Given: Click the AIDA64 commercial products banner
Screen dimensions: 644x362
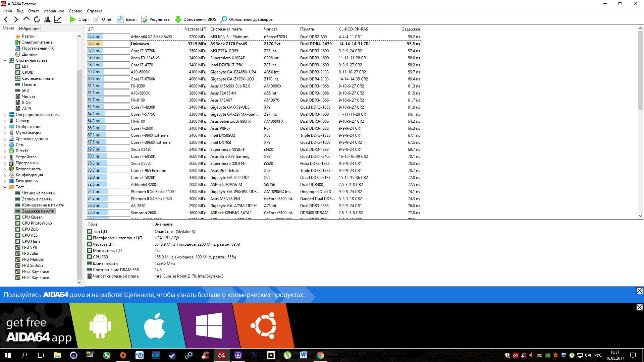Looking at the screenshot, I should [x=154, y=295].
